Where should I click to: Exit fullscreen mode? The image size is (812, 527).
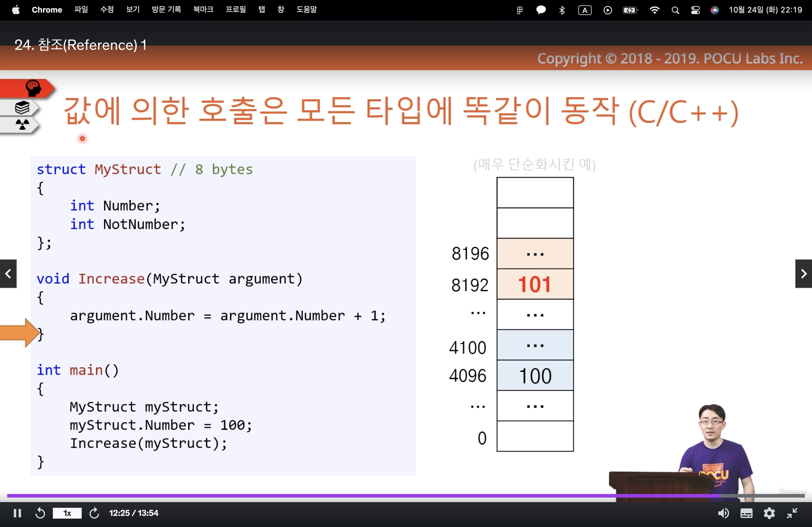tap(792, 513)
